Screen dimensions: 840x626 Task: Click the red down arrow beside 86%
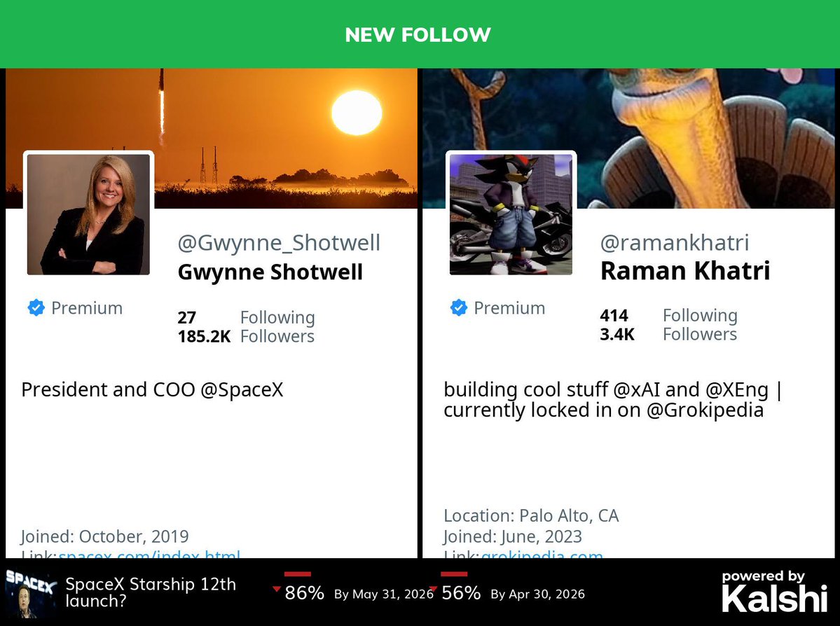point(277,589)
